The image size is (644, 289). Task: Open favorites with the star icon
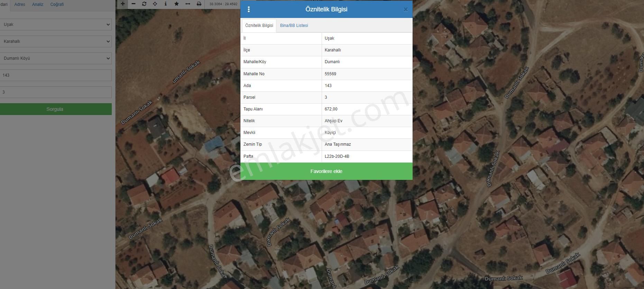pos(177,4)
